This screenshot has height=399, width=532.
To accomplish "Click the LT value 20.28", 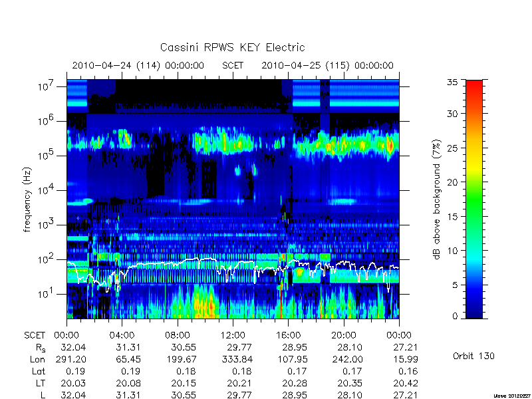I will tap(295, 383).
